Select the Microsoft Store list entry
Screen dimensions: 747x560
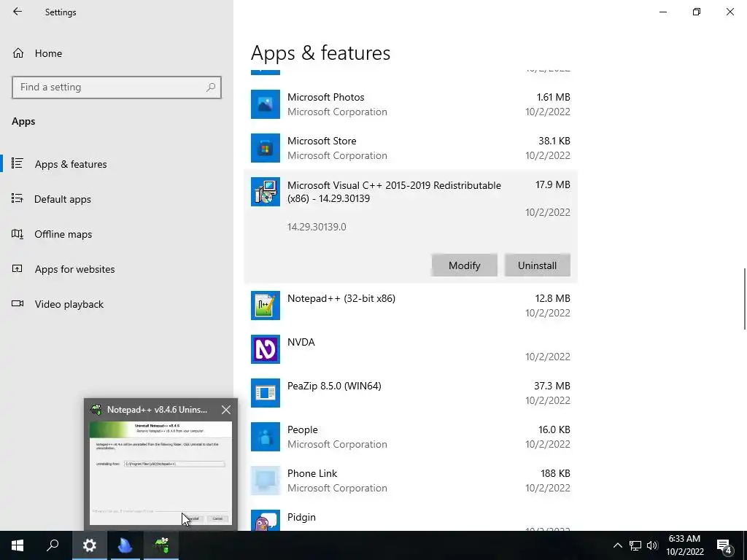tap(410, 148)
